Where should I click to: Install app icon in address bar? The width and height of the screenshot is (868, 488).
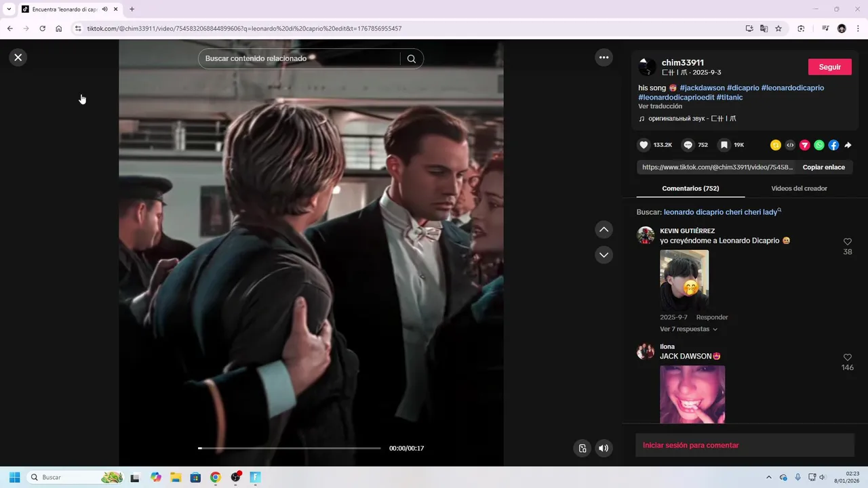tap(749, 28)
